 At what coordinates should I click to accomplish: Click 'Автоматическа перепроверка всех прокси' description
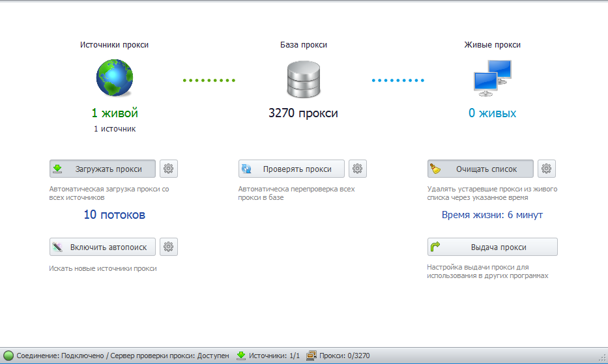click(297, 193)
